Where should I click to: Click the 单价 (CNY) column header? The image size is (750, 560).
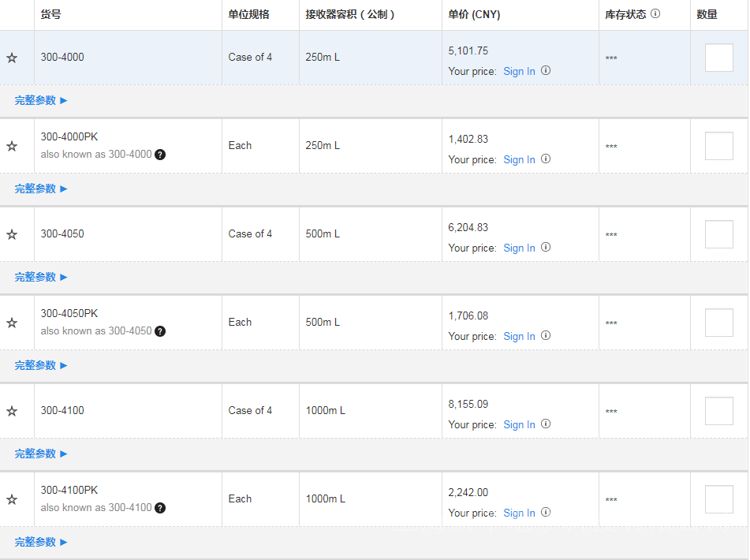(x=474, y=14)
